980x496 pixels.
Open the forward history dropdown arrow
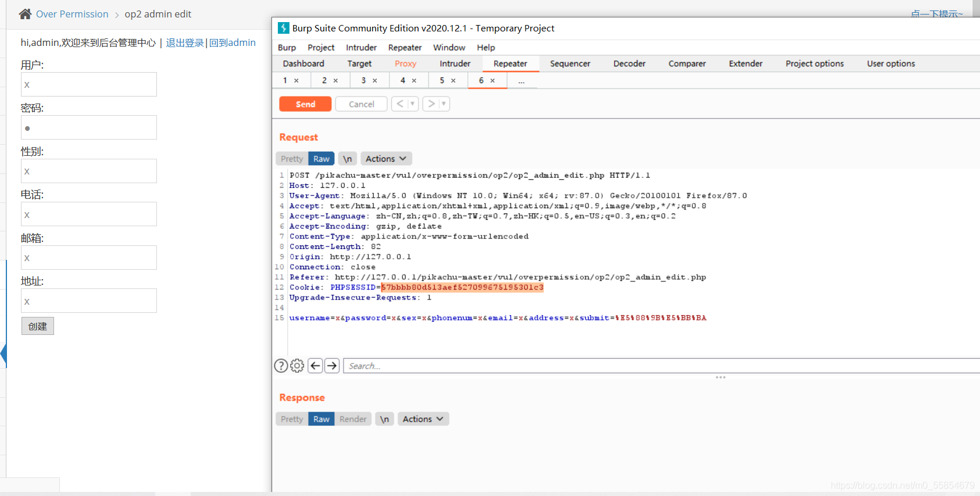point(443,104)
